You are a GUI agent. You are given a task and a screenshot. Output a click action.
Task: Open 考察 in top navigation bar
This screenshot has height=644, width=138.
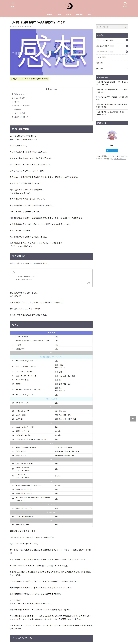coord(59,14)
